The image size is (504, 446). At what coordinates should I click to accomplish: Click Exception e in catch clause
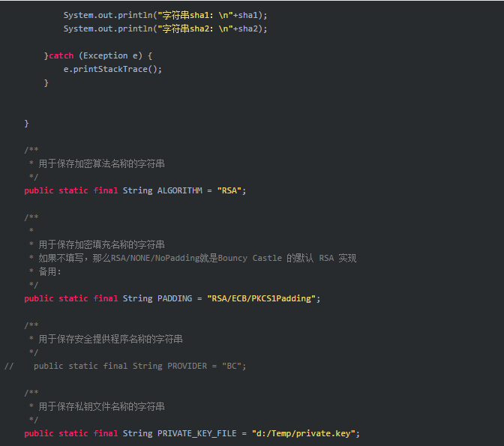110,56
